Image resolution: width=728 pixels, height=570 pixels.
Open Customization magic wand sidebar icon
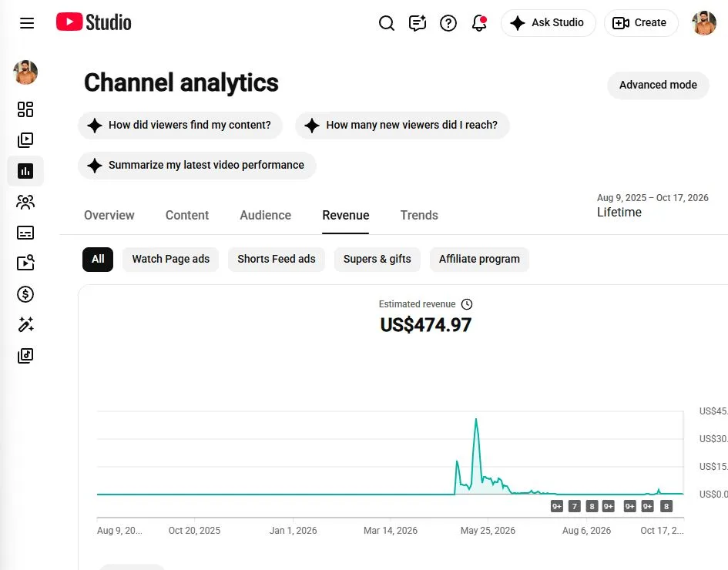pos(25,324)
